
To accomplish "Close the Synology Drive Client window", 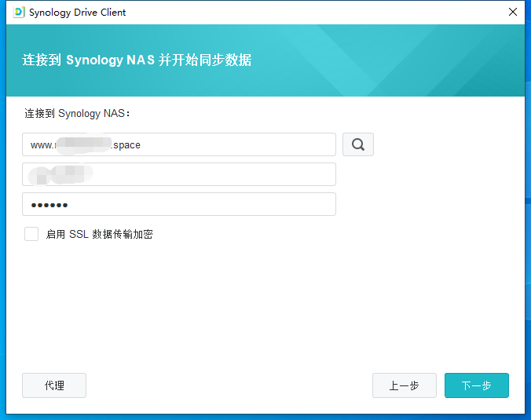I will 513,13.
